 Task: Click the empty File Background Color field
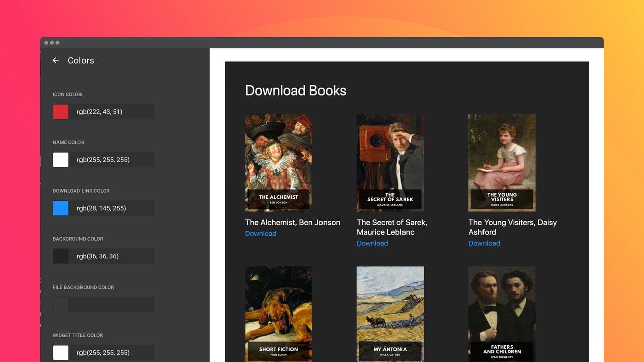pyautogui.click(x=112, y=305)
